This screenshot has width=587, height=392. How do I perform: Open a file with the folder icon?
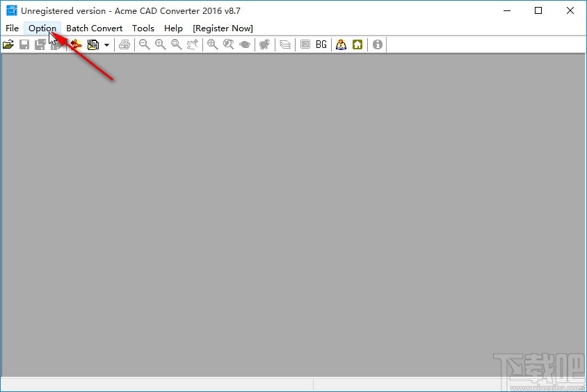pos(8,44)
